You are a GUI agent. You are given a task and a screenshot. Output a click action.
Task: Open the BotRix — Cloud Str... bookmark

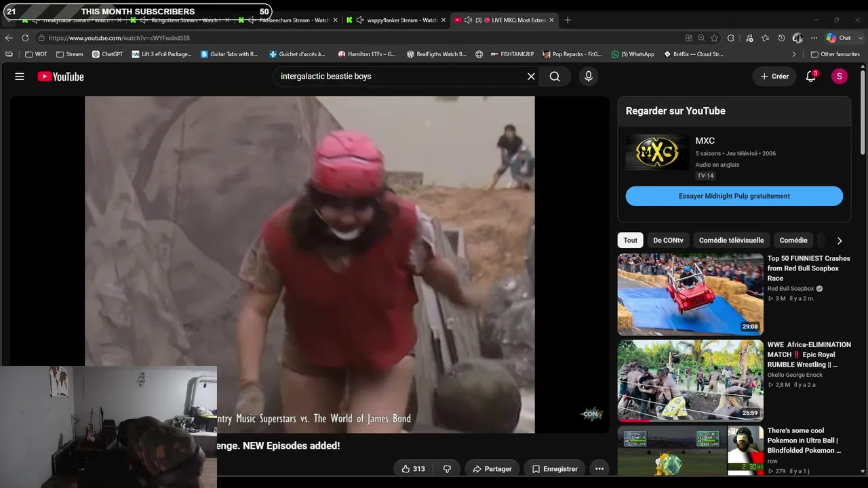[x=692, y=54]
